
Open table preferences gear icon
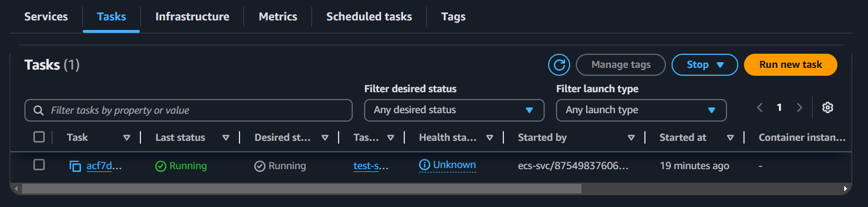pos(828,107)
